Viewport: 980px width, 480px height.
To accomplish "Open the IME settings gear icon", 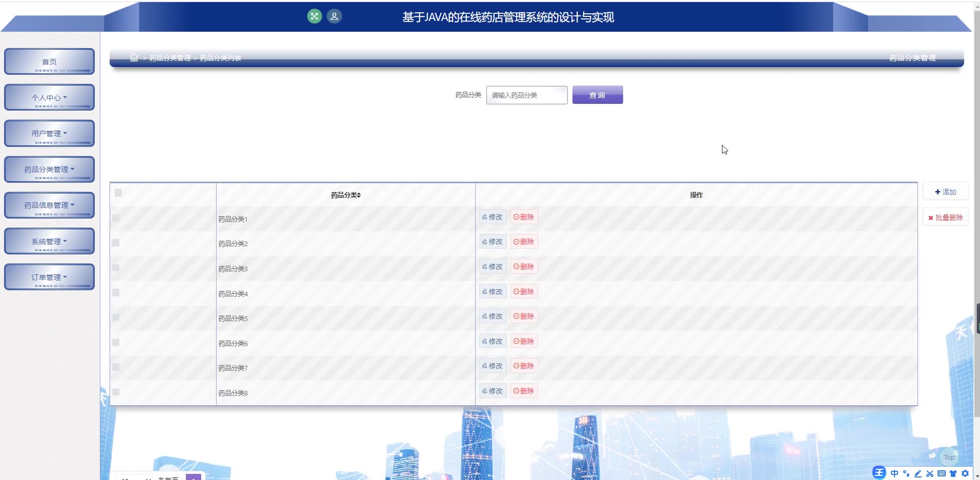I will (965, 473).
